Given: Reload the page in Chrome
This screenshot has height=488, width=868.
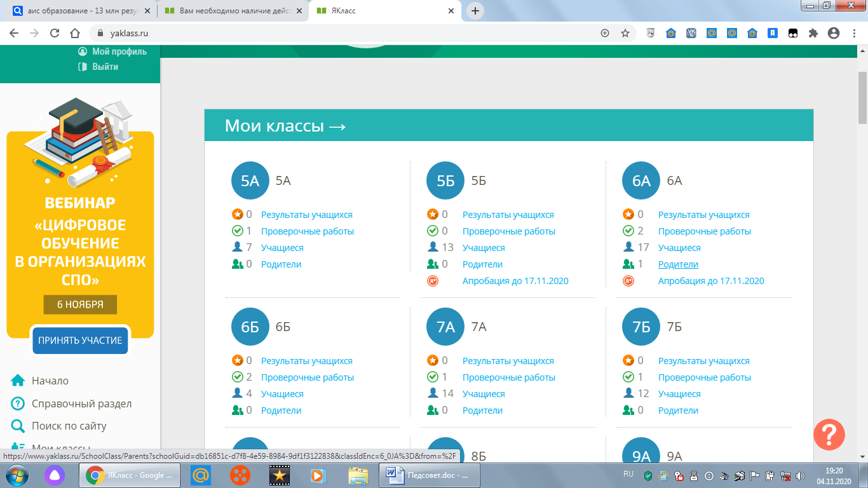Looking at the screenshot, I should [55, 33].
